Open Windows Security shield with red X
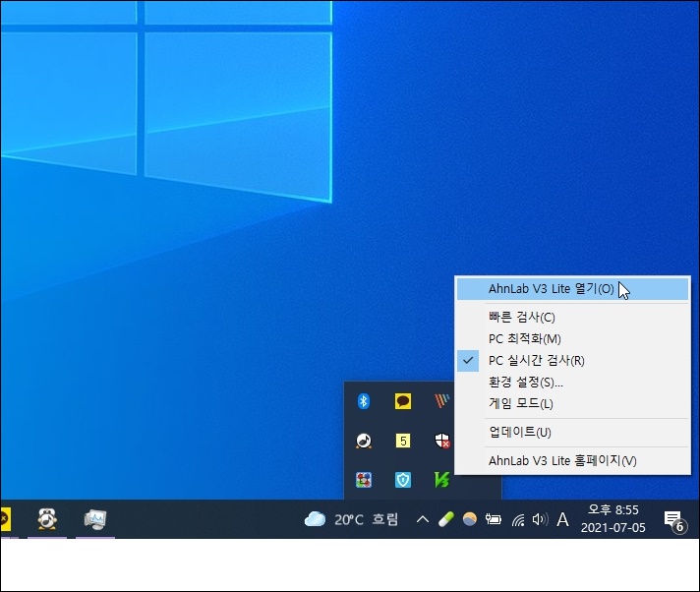 tap(442, 441)
